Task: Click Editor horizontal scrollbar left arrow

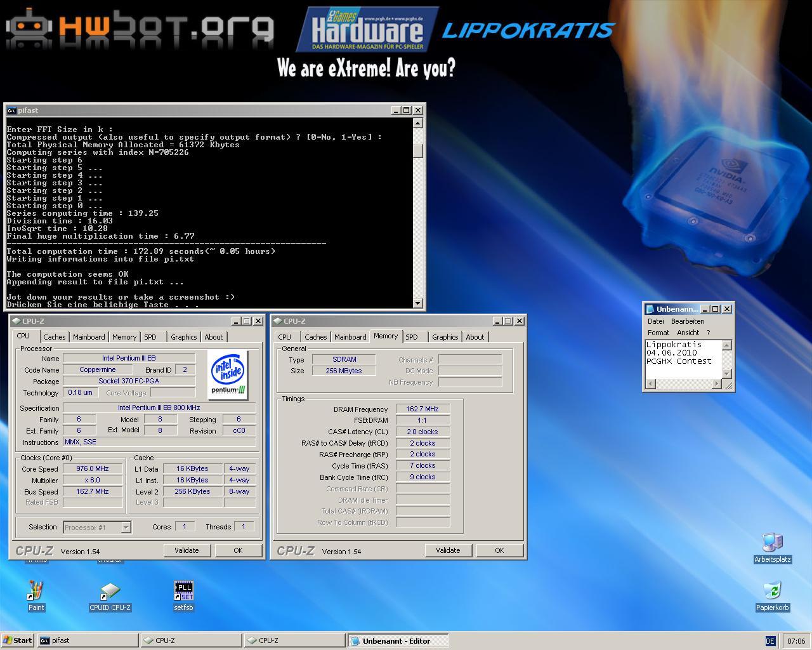Action: 650,383
